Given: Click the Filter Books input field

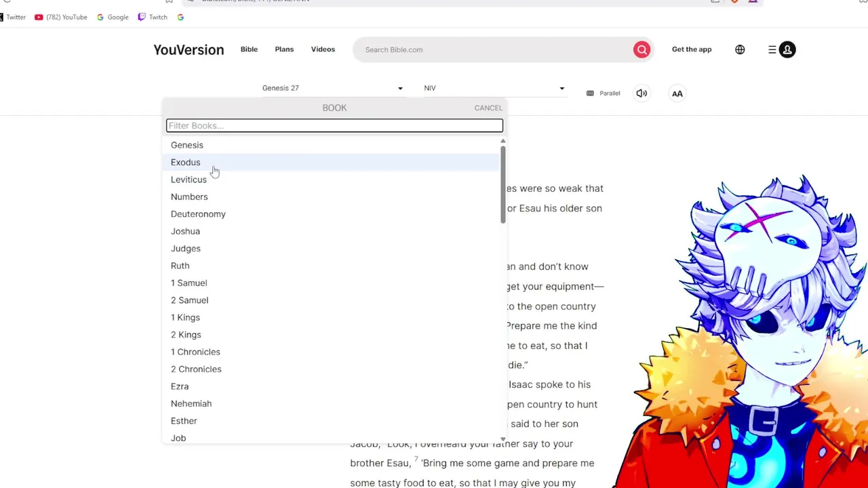Looking at the screenshot, I should (x=334, y=125).
